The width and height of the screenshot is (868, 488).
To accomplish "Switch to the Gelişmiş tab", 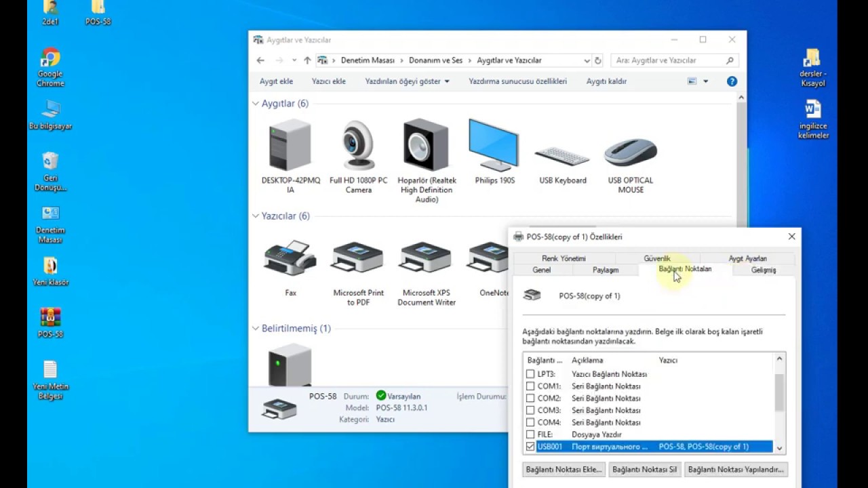I will coord(763,270).
